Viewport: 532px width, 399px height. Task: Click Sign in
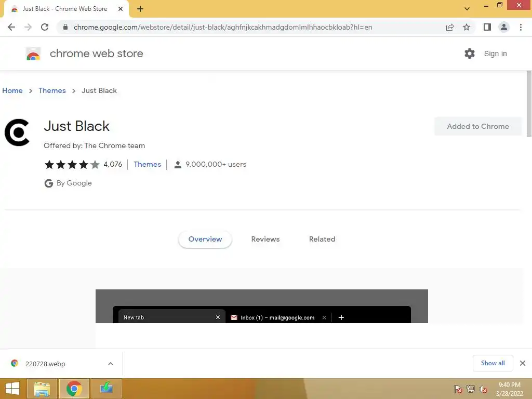coord(495,54)
